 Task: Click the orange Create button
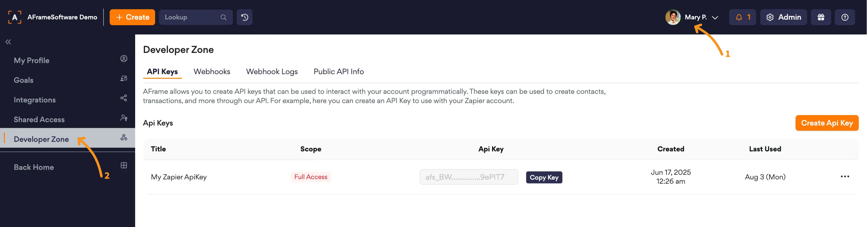[132, 17]
